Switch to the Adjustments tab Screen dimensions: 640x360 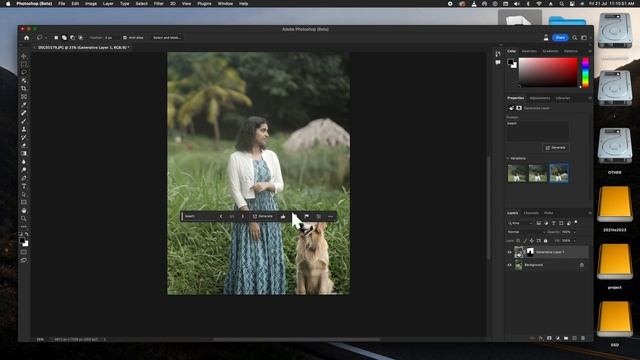click(540, 98)
